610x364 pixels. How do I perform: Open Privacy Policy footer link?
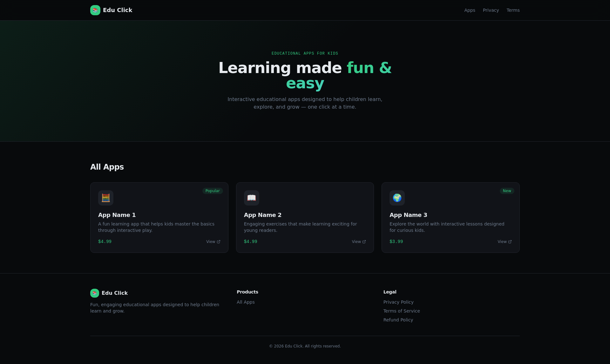(x=398, y=302)
